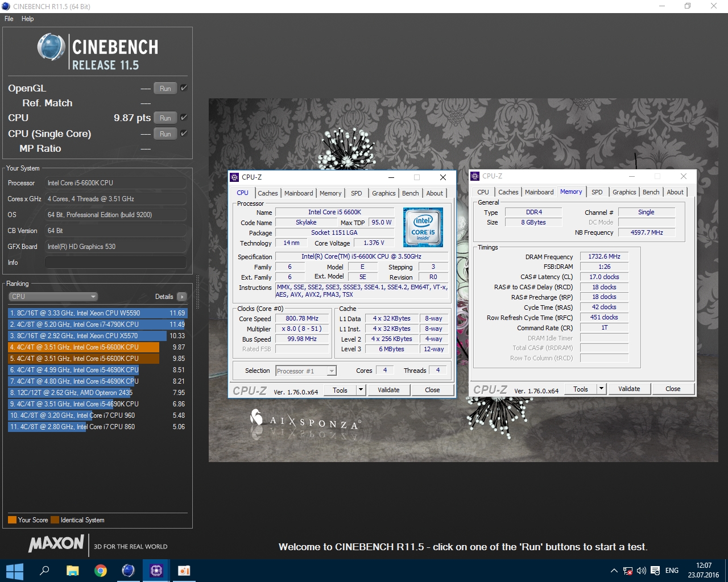This screenshot has height=582, width=728.
Task: Select ranking row Core i7-4790K at 5.20 GHz
Action: pyautogui.click(x=97, y=325)
